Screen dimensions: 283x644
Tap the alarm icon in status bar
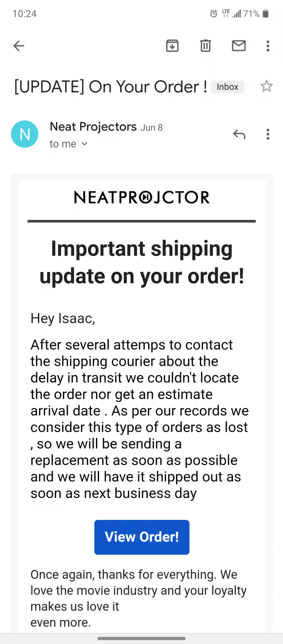coord(214,14)
